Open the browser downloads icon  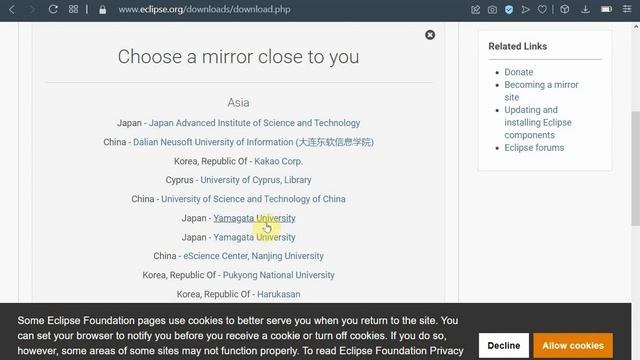pyautogui.click(x=585, y=9)
